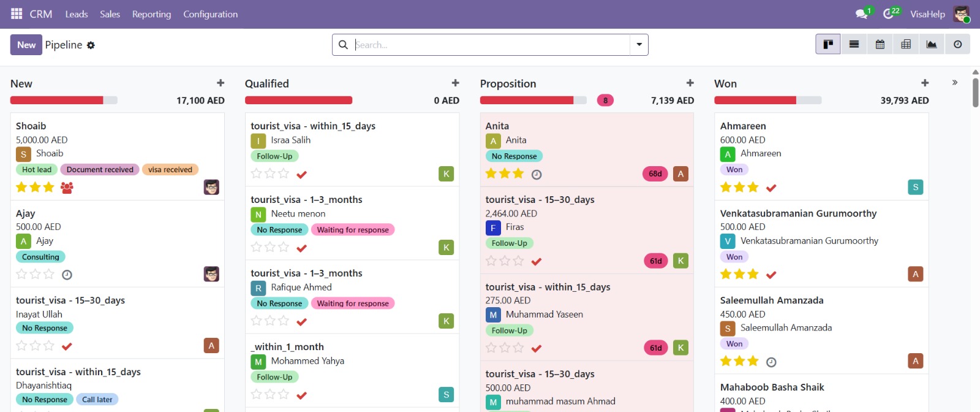
Task: Open the Reporting menu
Action: coord(151,14)
